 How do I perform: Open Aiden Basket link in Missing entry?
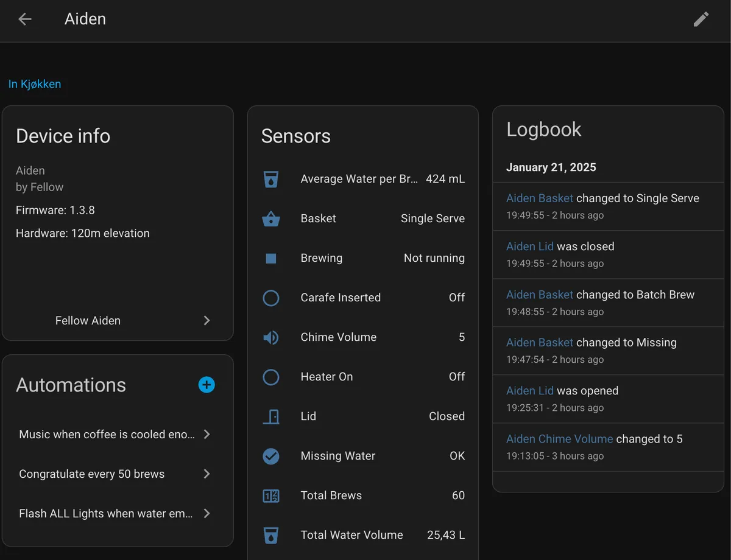coord(540,342)
